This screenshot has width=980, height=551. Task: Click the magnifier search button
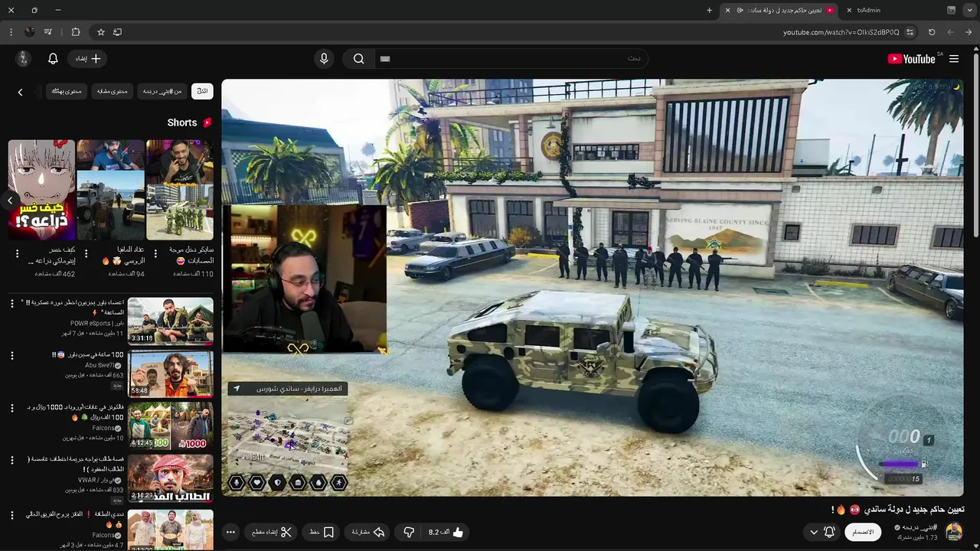[358, 59]
